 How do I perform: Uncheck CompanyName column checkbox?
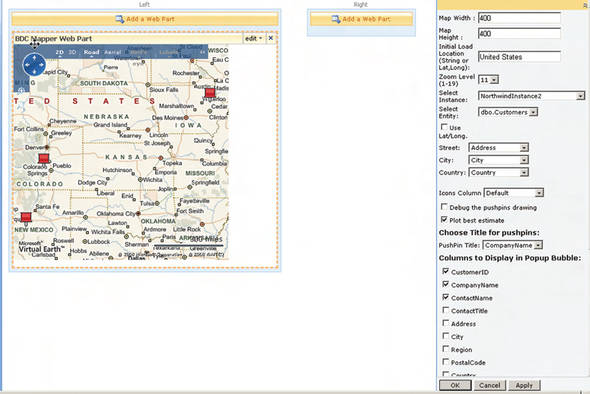[x=446, y=284]
